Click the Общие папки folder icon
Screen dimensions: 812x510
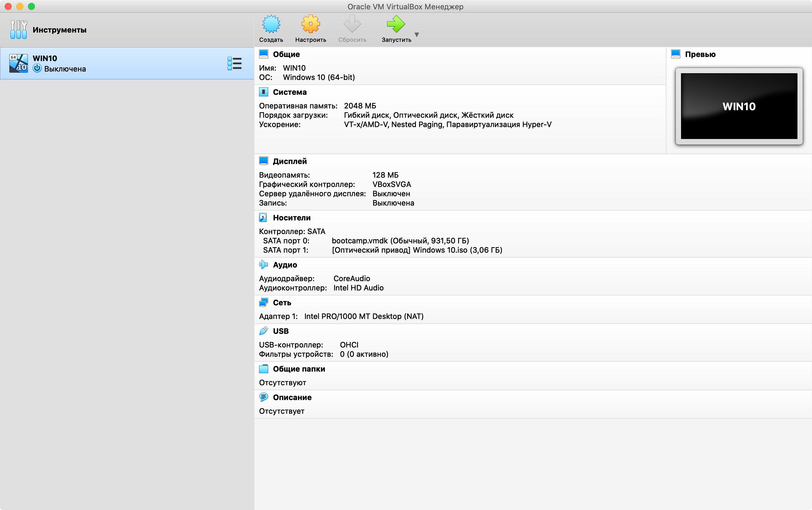263,368
